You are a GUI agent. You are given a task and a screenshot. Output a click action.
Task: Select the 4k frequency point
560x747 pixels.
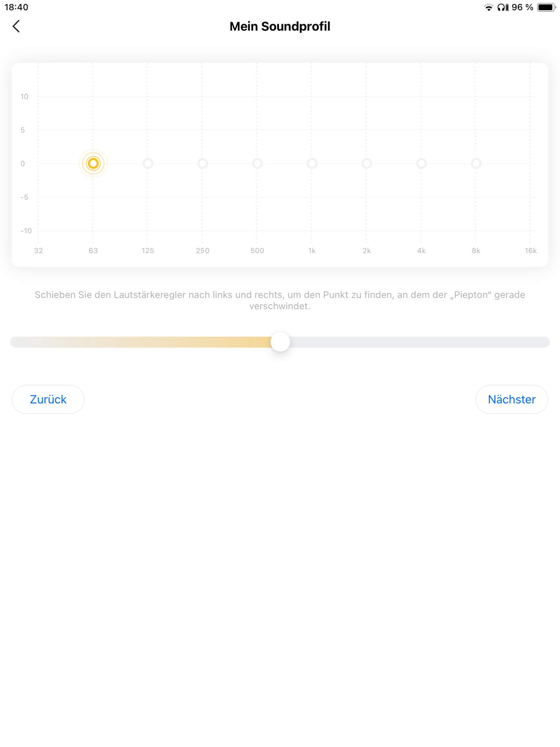[421, 163]
